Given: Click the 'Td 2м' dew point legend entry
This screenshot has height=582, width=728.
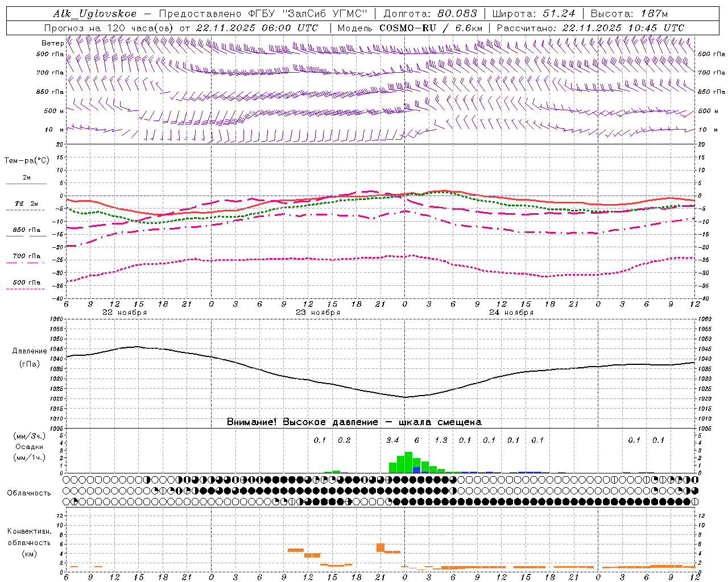Looking at the screenshot, I should pos(26,203).
